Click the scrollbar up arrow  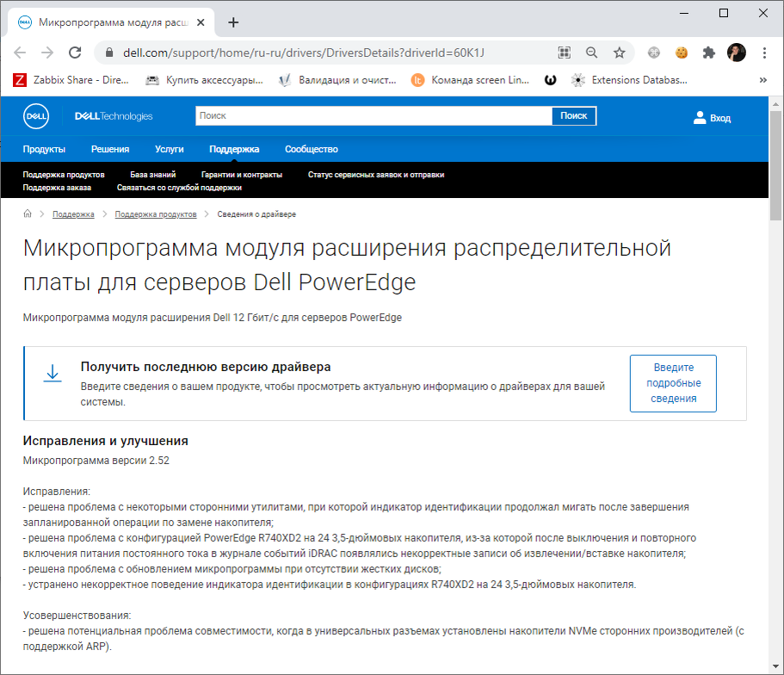[775, 104]
